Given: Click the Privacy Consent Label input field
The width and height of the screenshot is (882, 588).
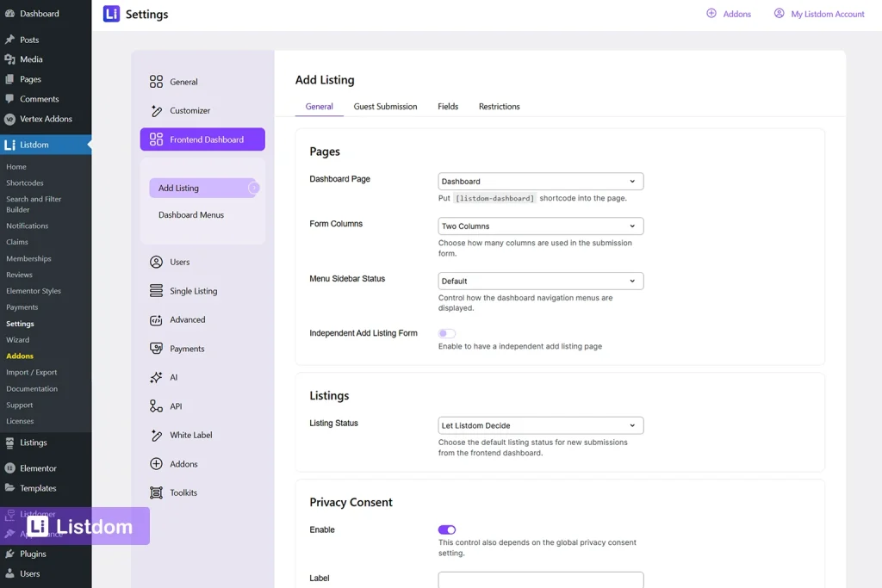Looking at the screenshot, I should [x=540, y=581].
